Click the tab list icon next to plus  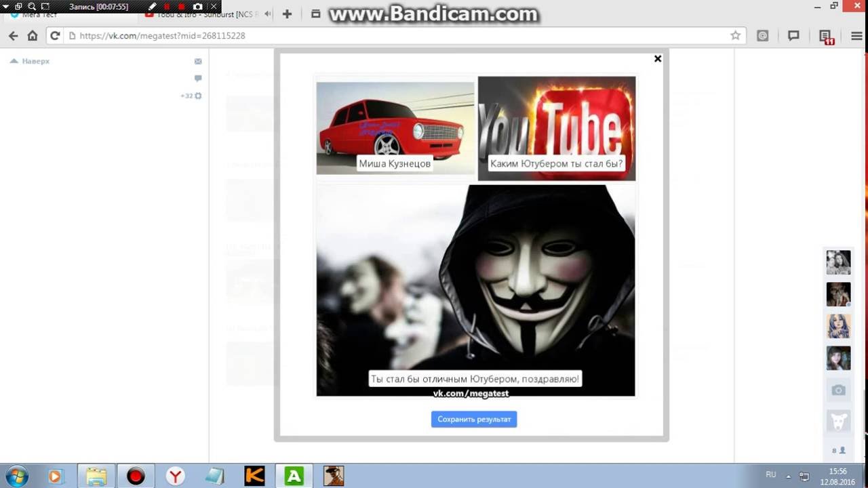[315, 14]
